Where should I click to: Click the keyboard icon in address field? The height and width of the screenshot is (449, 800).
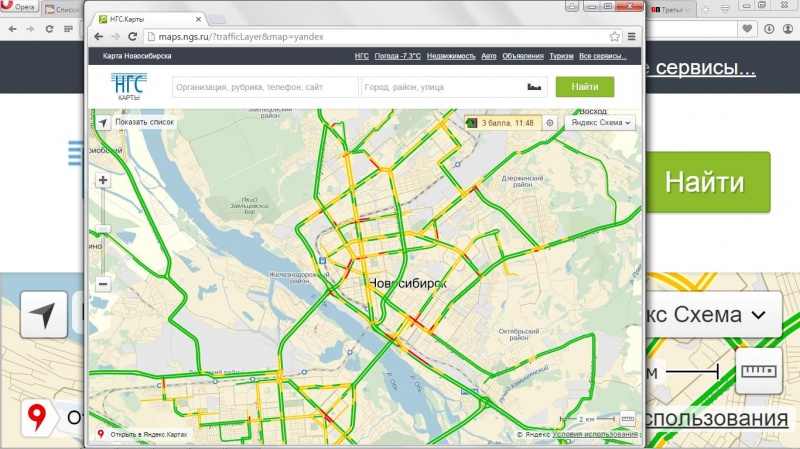coord(534,87)
